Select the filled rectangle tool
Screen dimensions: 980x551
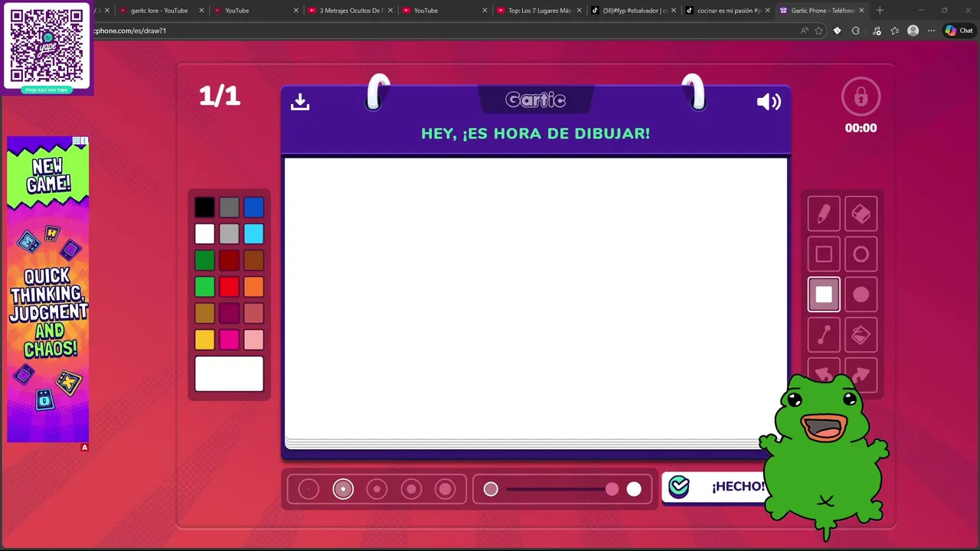click(x=824, y=295)
